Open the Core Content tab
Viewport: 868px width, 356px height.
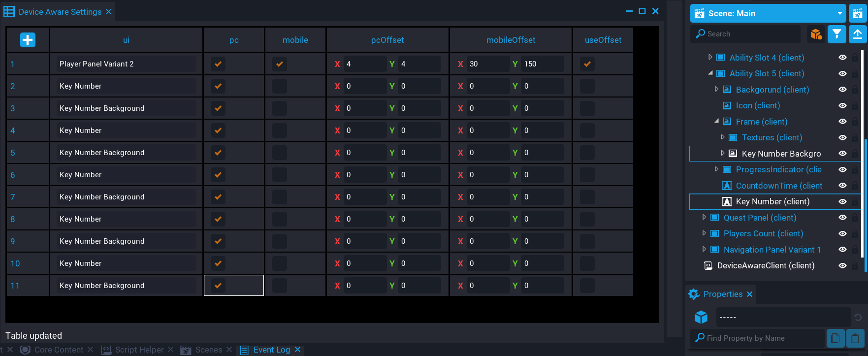point(58,350)
